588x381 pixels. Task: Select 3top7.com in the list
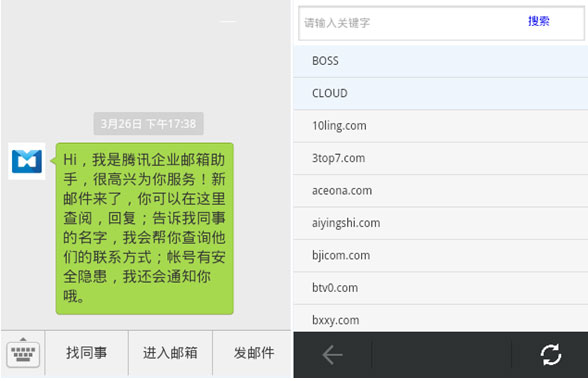(x=441, y=158)
